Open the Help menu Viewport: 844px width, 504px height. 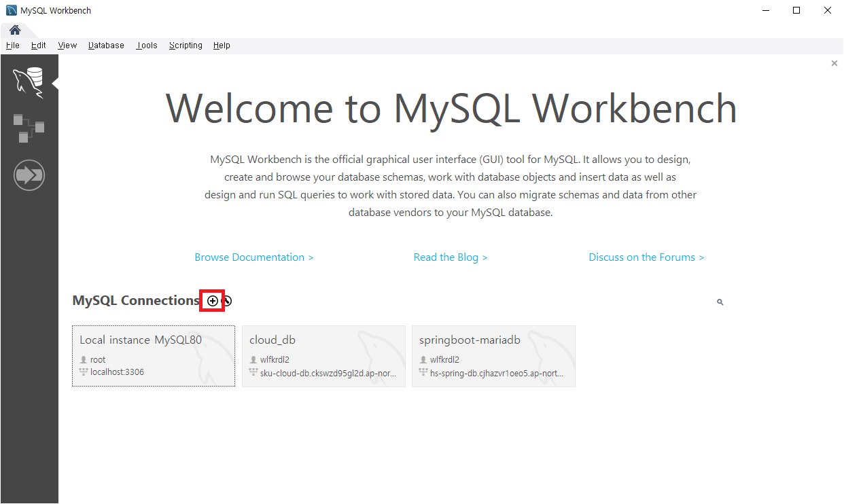coord(222,46)
